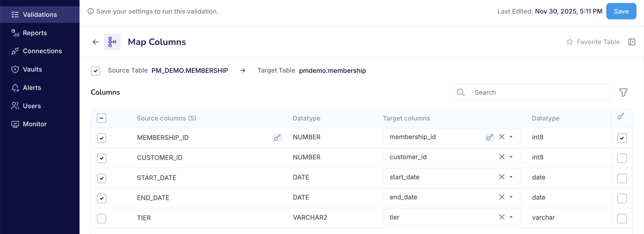
Task: Click inside the column Search field
Action: [x=528, y=92]
